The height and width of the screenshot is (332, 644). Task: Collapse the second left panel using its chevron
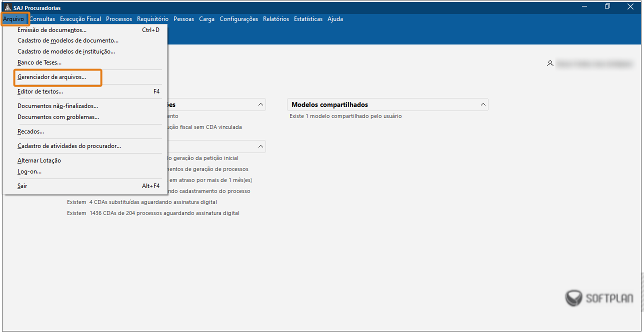(x=260, y=146)
